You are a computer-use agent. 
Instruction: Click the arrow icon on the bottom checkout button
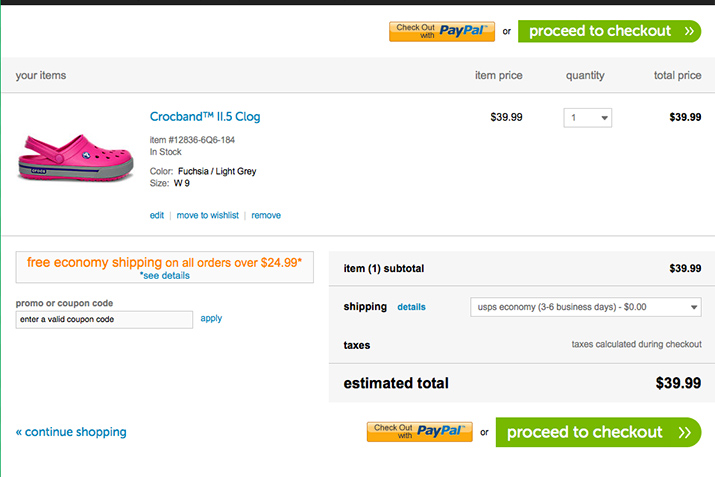(x=685, y=432)
